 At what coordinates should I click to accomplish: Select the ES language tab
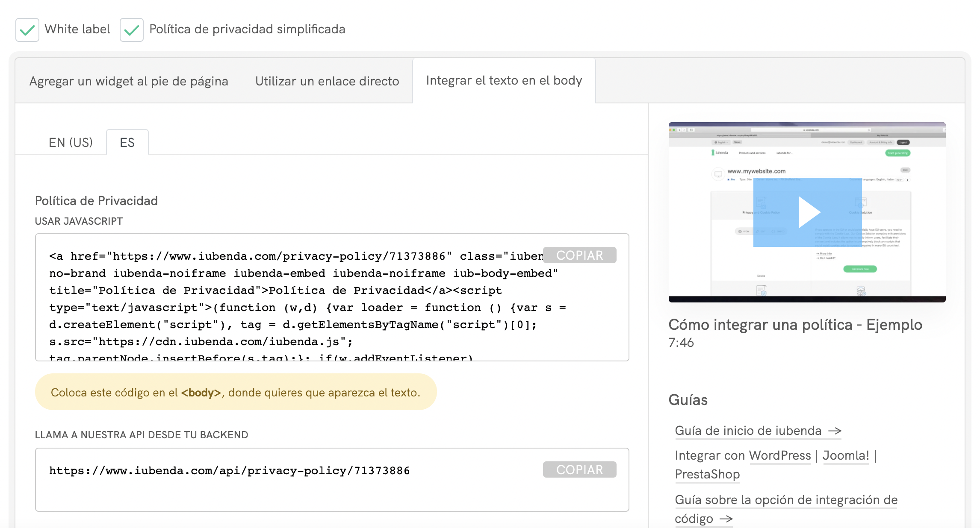[127, 143]
